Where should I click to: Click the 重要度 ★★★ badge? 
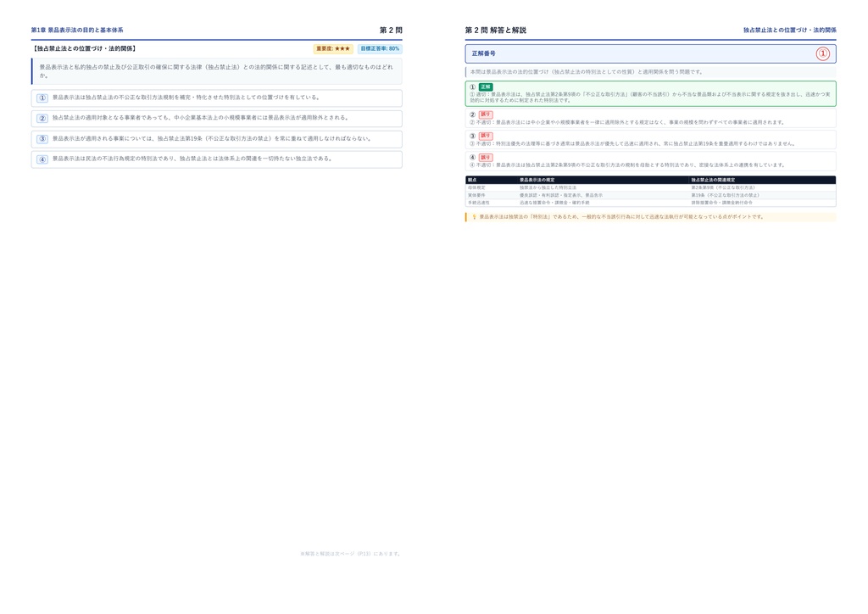[x=332, y=48]
